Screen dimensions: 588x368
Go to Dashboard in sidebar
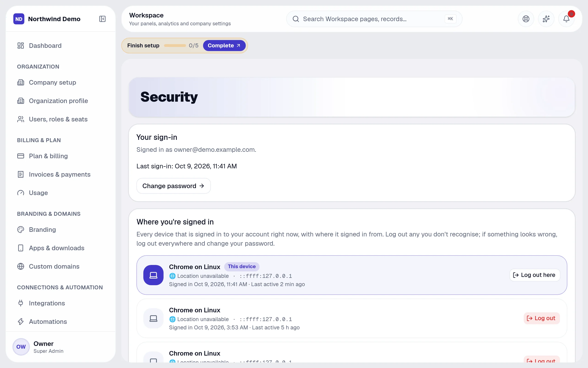(x=61, y=46)
